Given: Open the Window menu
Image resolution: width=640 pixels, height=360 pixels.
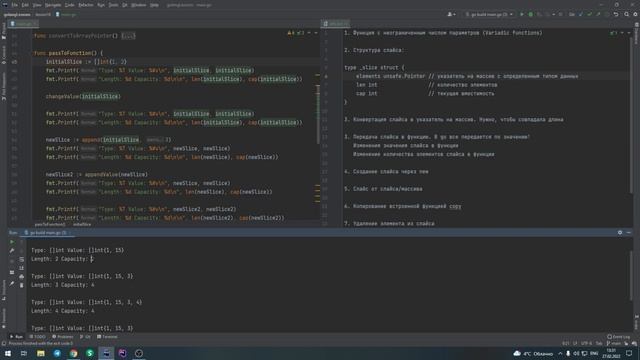Looking at the screenshot, I should click(139, 5).
